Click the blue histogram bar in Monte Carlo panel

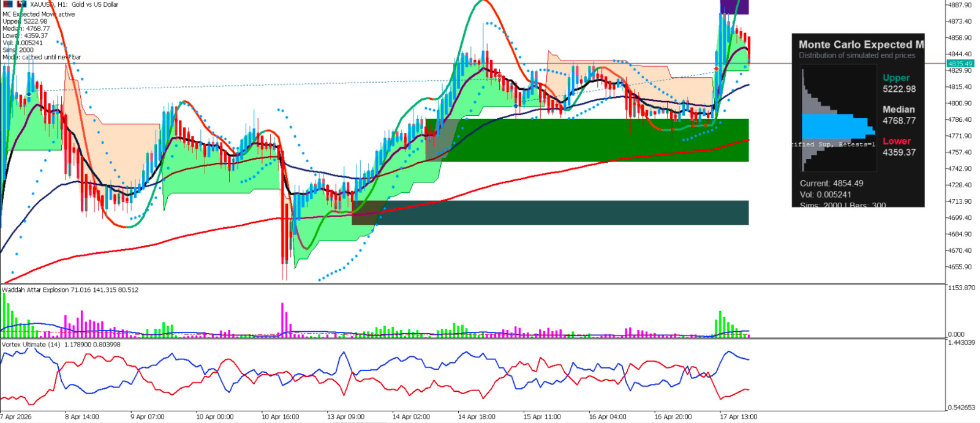[839, 127]
